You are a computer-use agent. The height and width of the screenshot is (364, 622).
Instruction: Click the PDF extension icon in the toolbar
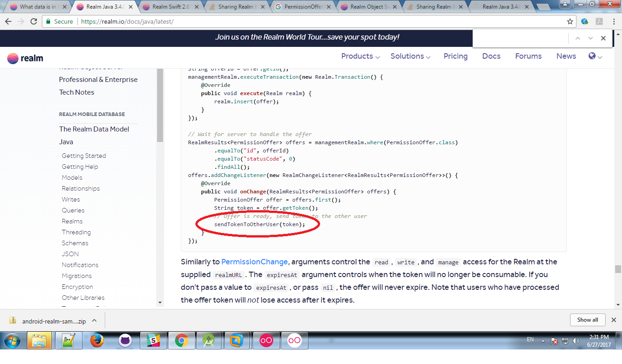600,21
